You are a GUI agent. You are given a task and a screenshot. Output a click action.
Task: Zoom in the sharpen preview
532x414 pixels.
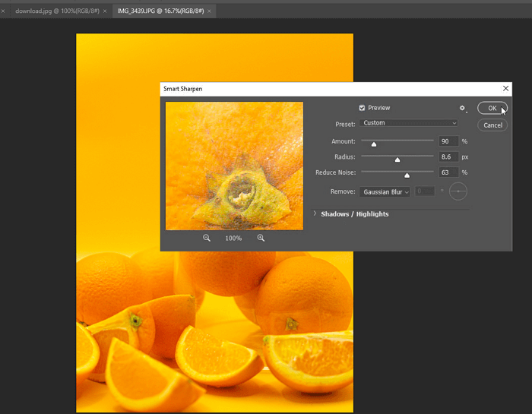point(261,239)
